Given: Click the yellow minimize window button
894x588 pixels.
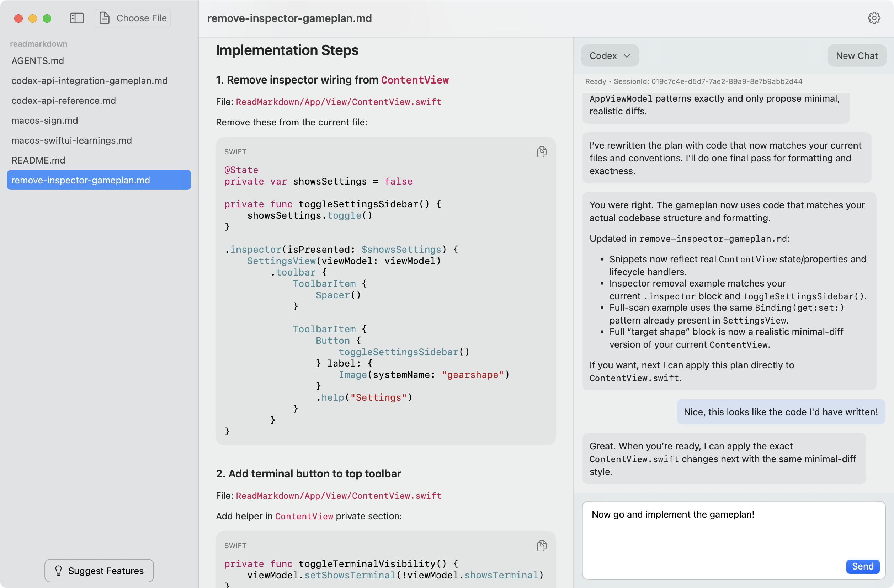Looking at the screenshot, I should (33, 18).
